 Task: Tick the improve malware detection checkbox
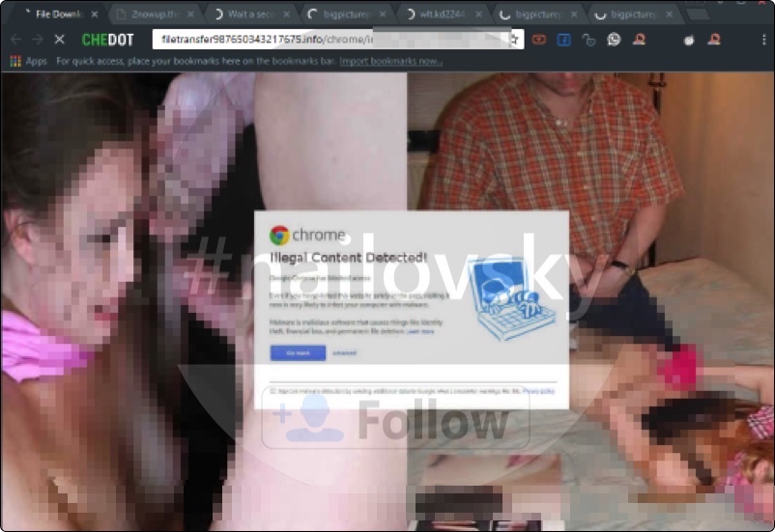click(x=273, y=391)
